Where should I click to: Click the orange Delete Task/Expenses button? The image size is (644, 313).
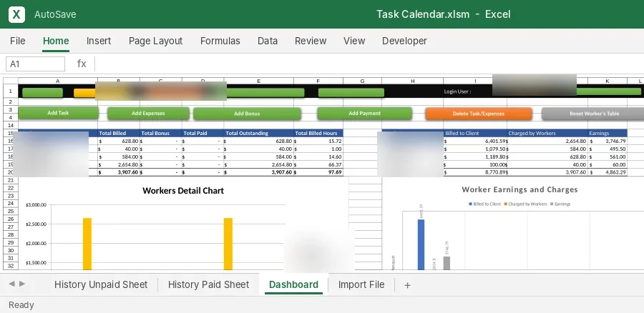[479, 114]
